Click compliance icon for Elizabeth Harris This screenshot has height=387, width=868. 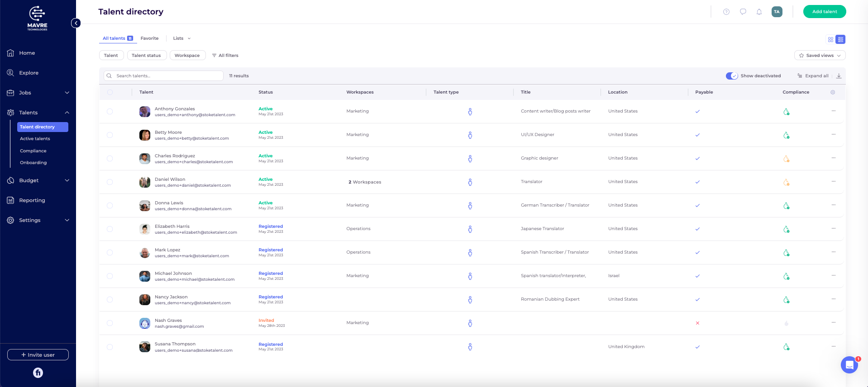pos(787,229)
